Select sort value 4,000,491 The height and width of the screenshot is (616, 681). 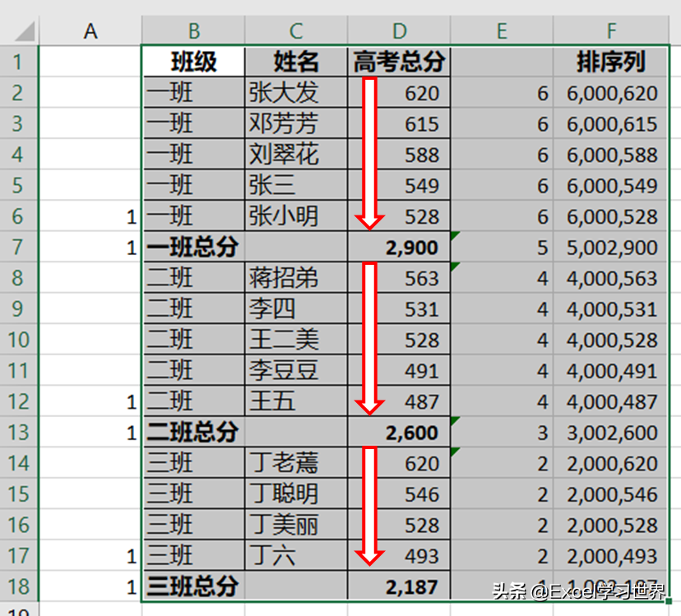tap(611, 370)
